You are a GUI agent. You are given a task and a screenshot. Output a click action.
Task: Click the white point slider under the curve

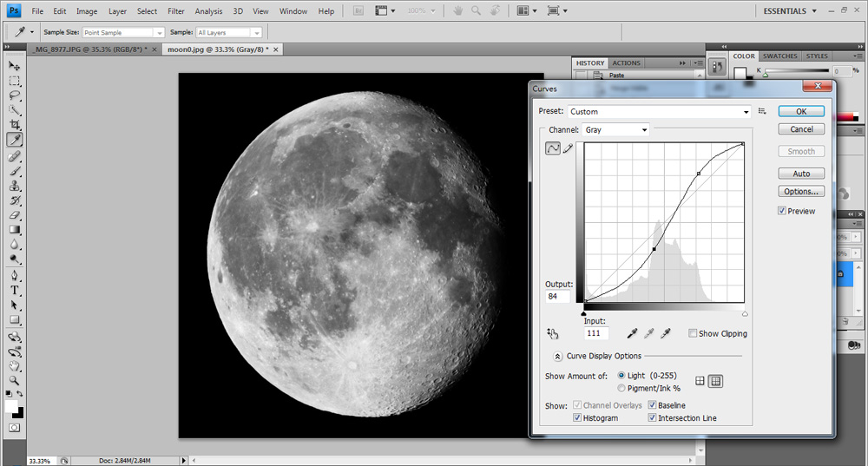745,313
